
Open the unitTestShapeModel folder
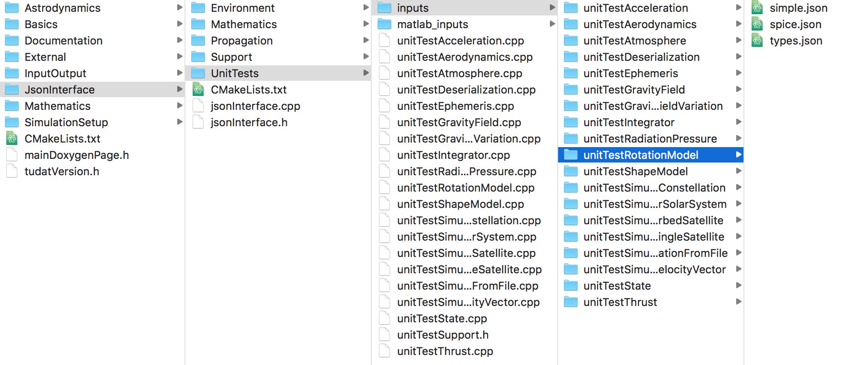[635, 172]
